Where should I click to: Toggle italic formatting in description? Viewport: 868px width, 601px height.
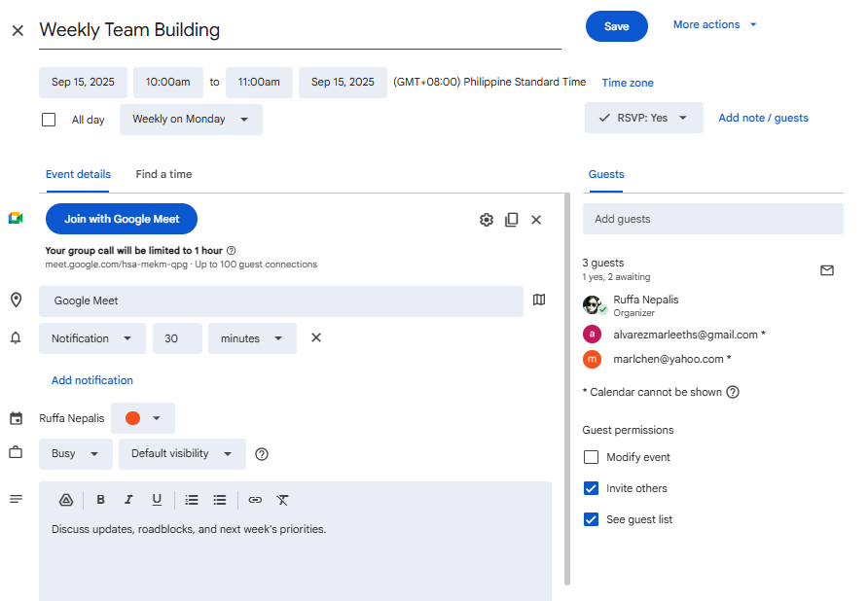pos(128,500)
